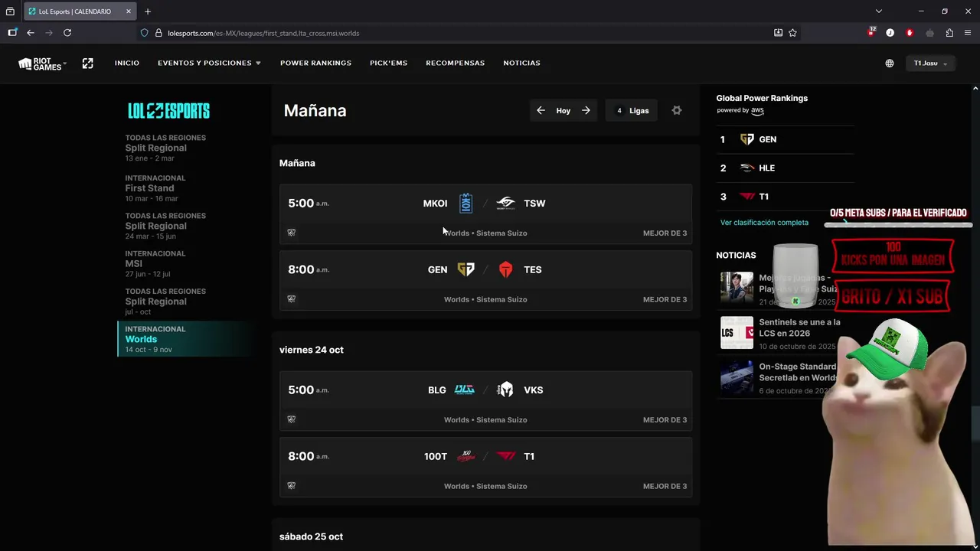The width and height of the screenshot is (980, 551).
Task: Click the LoL Esports arrows icon in header
Action: pyautogui.click(x=87, y=64)
